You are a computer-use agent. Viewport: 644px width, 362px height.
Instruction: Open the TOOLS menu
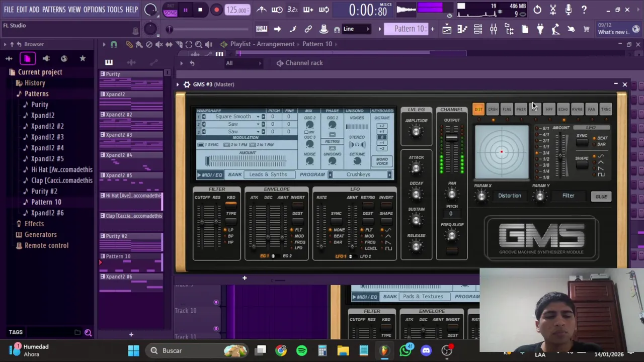(115, 10)
